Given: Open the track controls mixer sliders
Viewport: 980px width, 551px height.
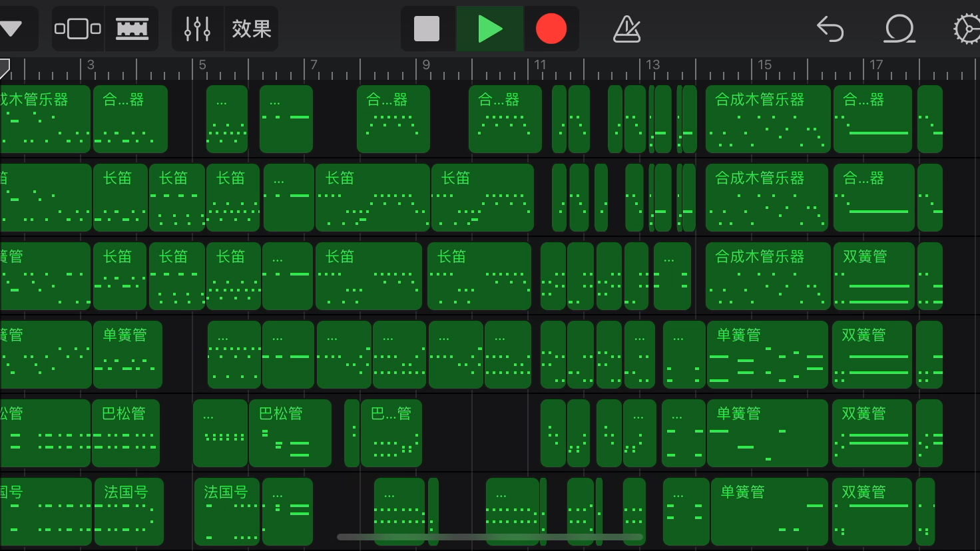Looking at the screenshot, I should pos(198,29).
